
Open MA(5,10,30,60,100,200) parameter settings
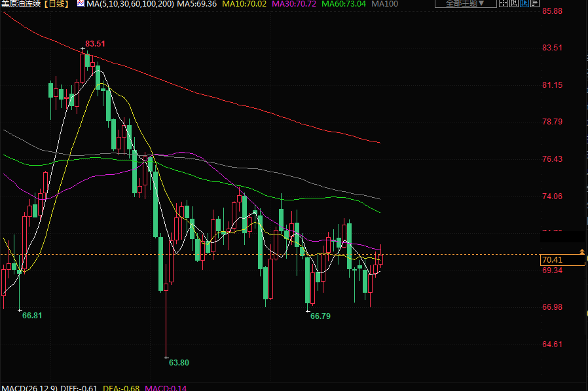[130, 4]
